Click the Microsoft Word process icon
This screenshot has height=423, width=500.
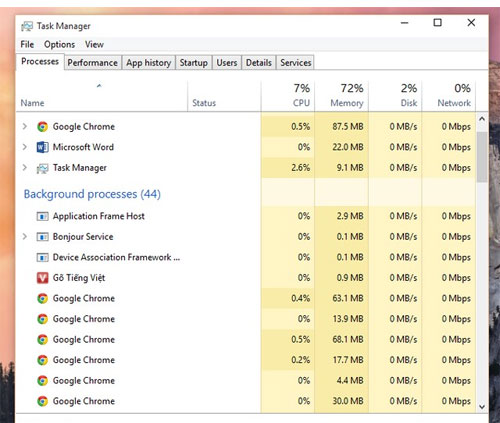coord(42,147)
